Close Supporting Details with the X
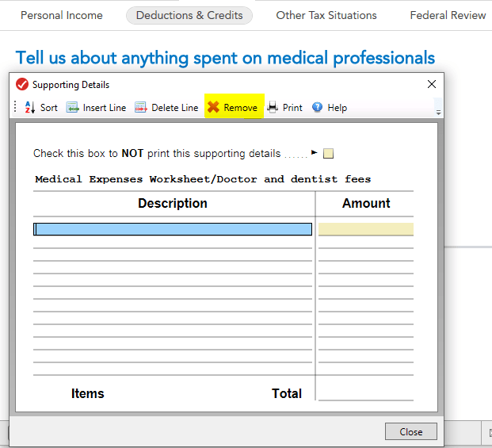Viewport: 492px width, 448px height. pyautogui.click(x=432, y=84)
